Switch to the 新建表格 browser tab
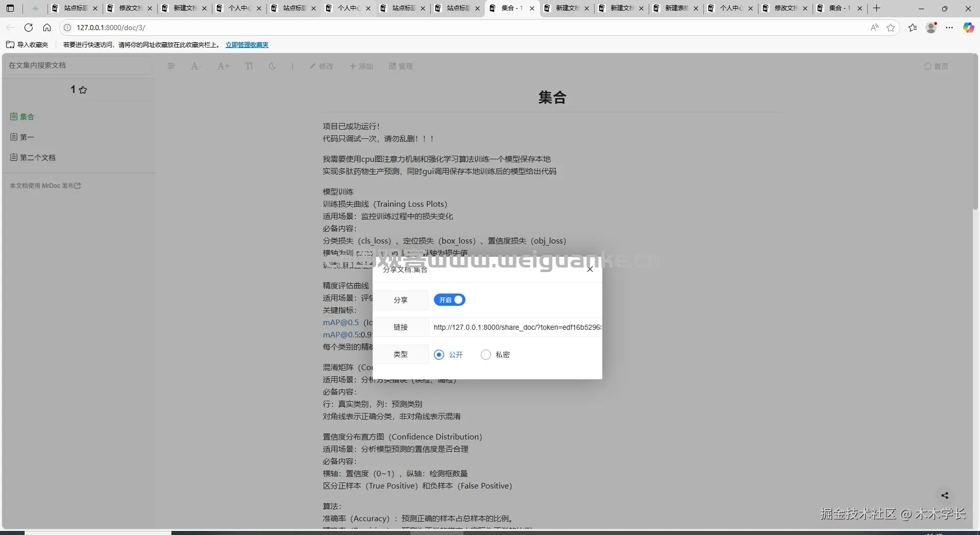The width and height of the screenshot is (980, 535). 676,8
